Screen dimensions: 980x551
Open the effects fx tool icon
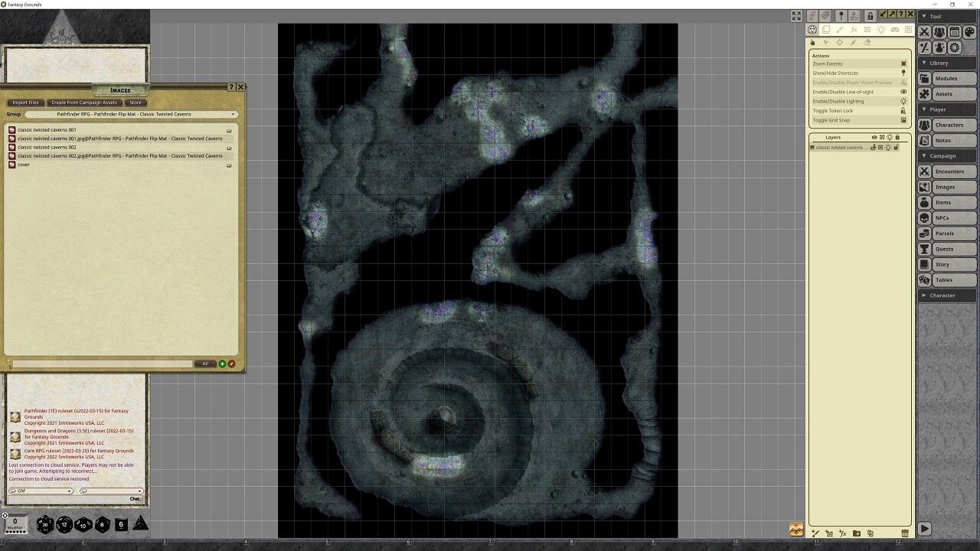pos(853,29)
